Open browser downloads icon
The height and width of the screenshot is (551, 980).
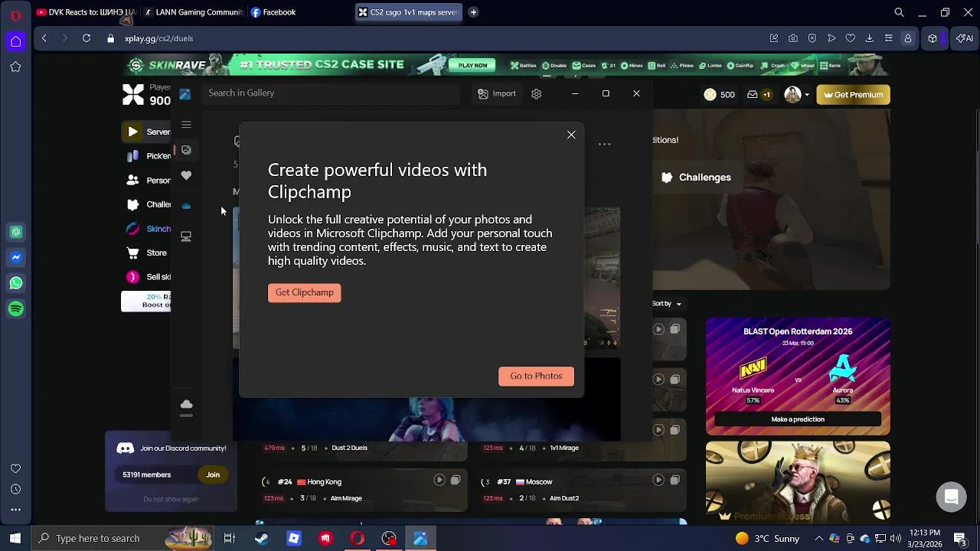point(870,38)
